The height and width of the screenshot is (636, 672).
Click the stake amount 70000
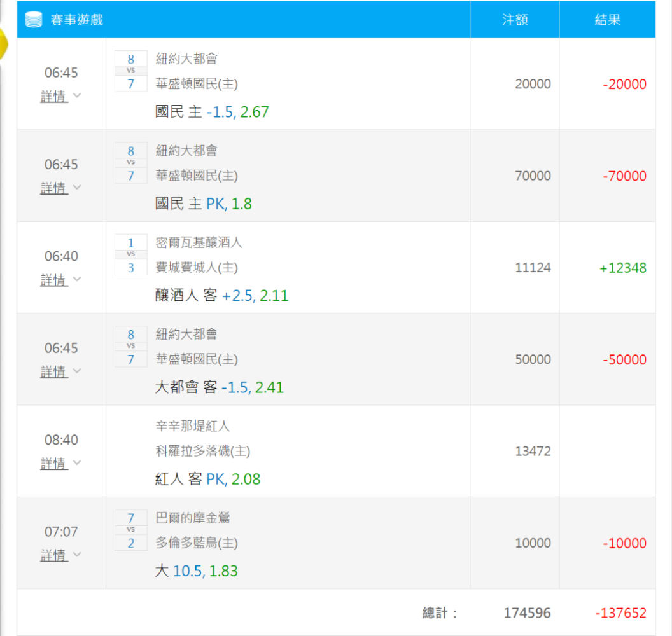tap(533, 176)
